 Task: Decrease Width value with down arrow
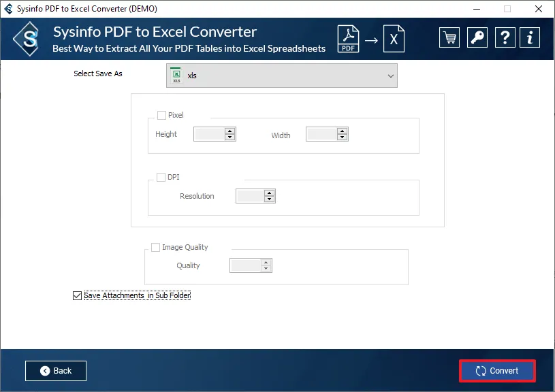tap(343, 137)
